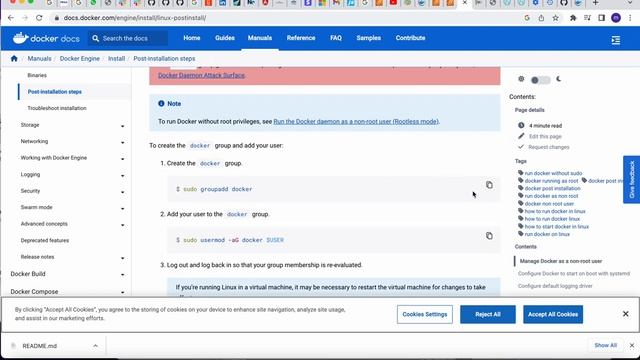Reload the page with the refresh icon
The height and width of the screenshot is (360, 640).
click(39, 18)
